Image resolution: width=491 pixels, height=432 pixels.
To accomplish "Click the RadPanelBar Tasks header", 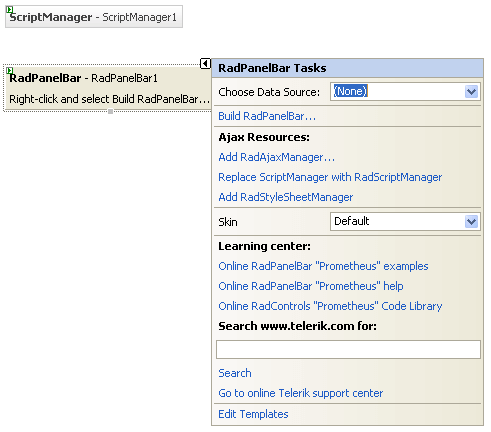I will click(347, 68).
